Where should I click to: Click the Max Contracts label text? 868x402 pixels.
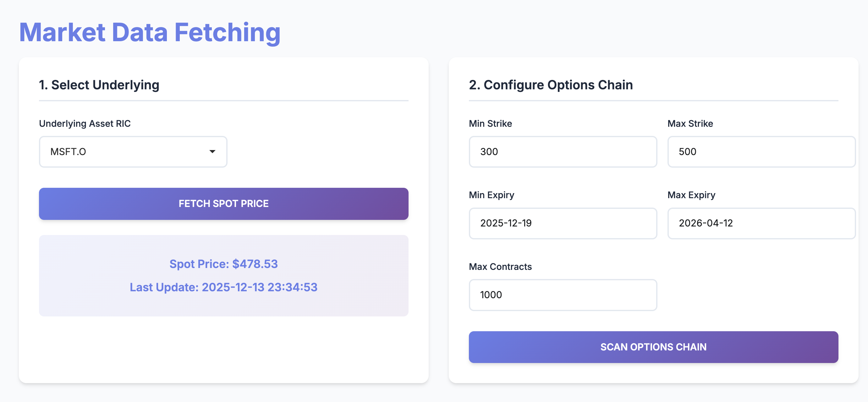[500, 266]
